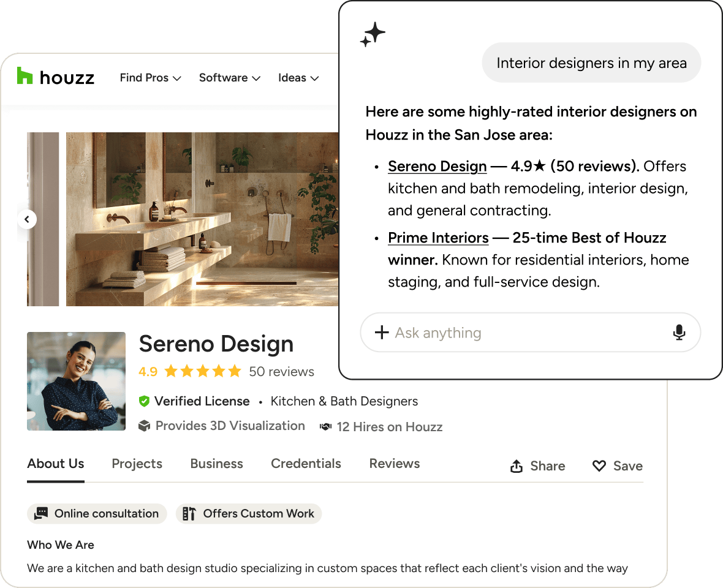
Task: Open the Prime Interiors link in chat
Action: click(438, 238)
